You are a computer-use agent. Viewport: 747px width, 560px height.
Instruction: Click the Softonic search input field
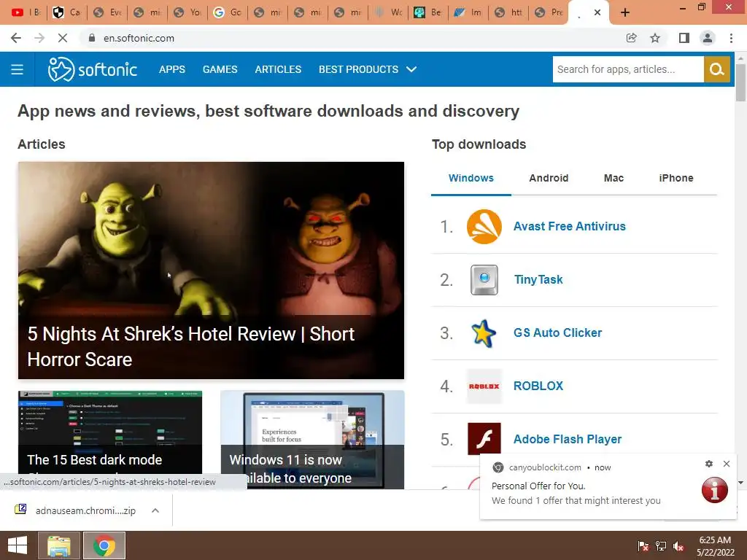click(x=628, y=69)
